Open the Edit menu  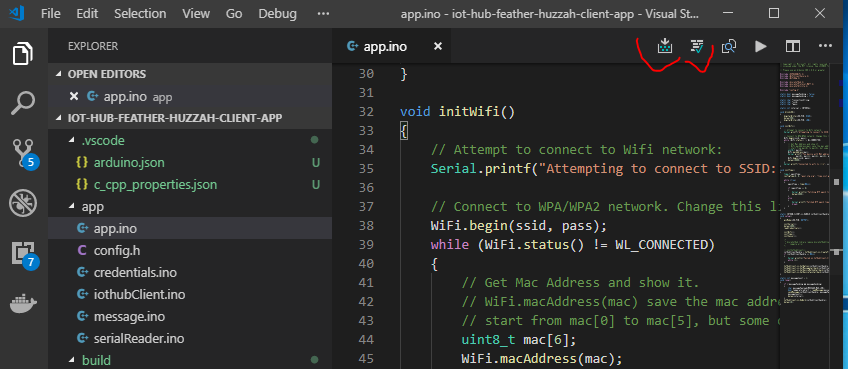click(x=87, y=14)
